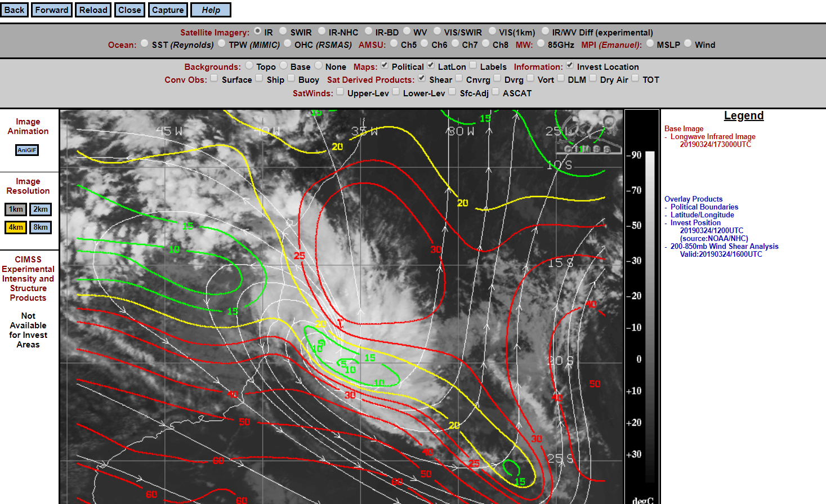This screenshot has width=826, height=504.
Task: Toggle the LatLon map checkbox
Action: 431,66
